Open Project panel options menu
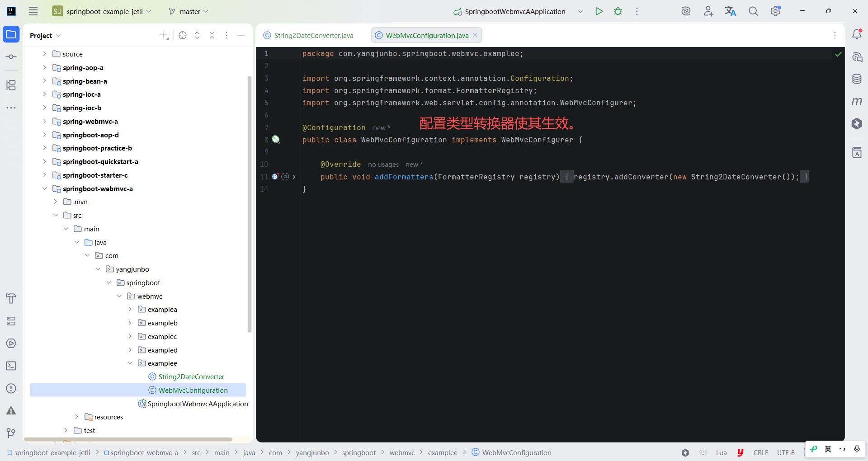This screenshot has height=461, width=868. click(226, 35)
